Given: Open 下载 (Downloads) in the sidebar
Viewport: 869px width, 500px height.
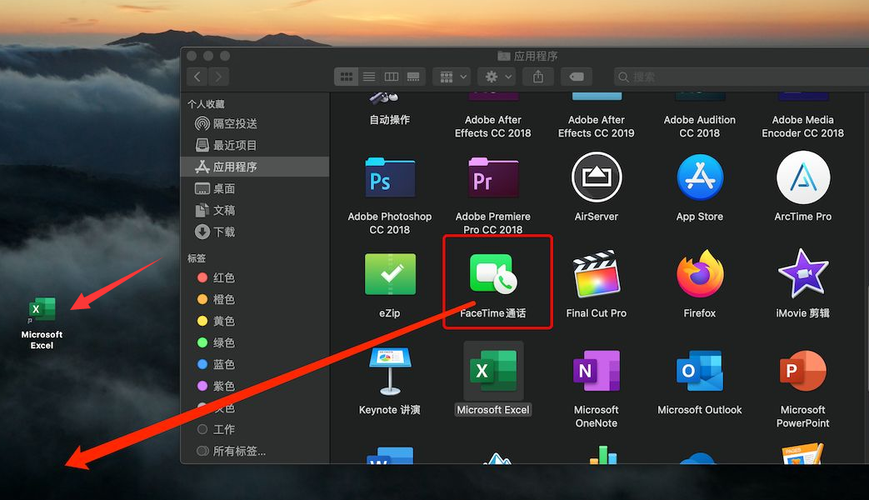Looking at the screenshot, I should pyautogui.click(x=224, y=232).
